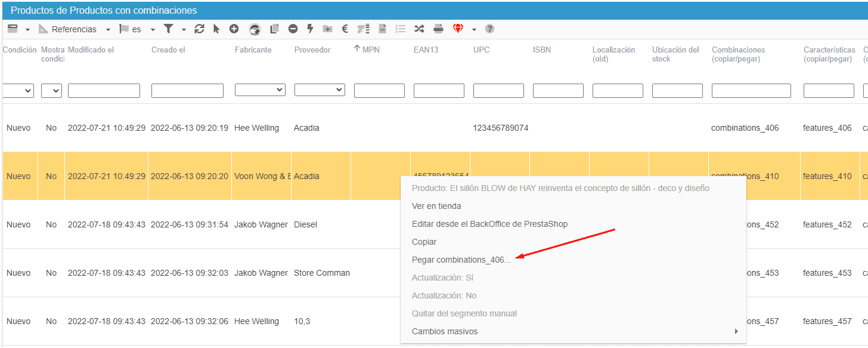This screenshot has width=868, height=348.
Task: Sort by the MPN column header
Action: [370, 50]
